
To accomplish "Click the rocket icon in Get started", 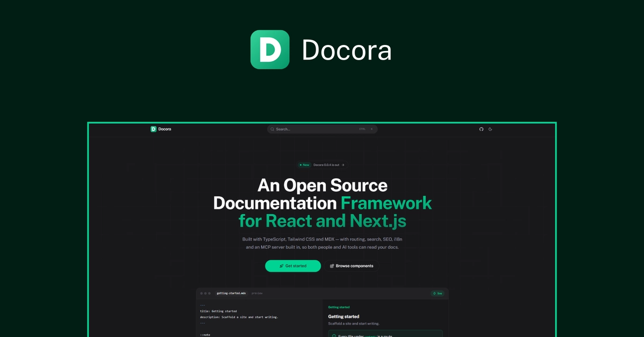I will 281,266.
